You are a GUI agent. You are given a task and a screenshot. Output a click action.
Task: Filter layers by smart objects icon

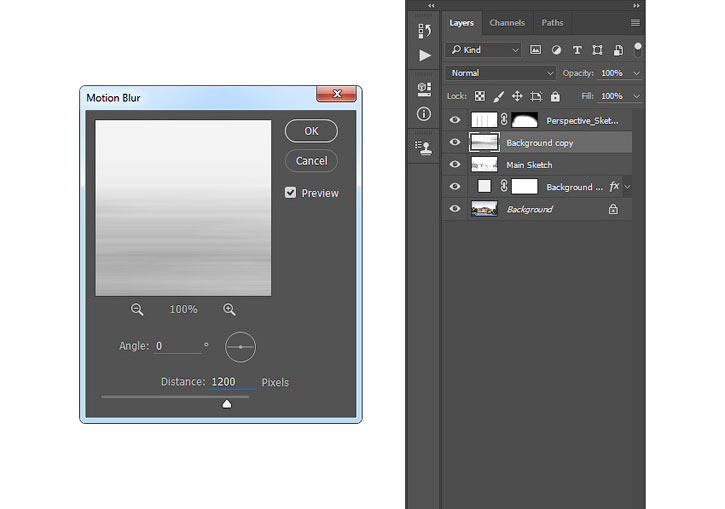coord(618,50)
